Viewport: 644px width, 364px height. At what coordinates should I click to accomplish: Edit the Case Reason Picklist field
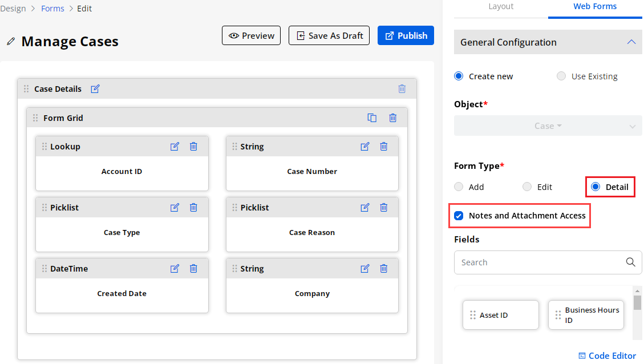coord(365,208)
